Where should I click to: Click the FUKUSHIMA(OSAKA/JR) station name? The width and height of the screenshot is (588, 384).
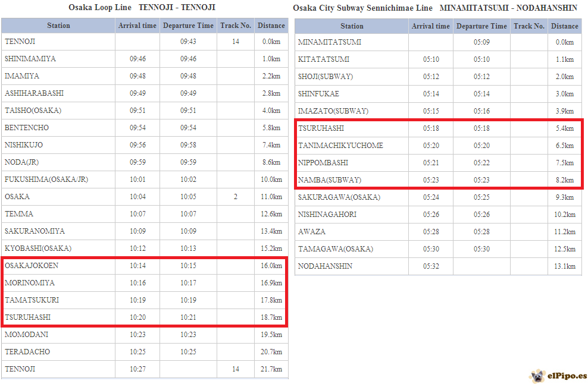click(46, 180)
